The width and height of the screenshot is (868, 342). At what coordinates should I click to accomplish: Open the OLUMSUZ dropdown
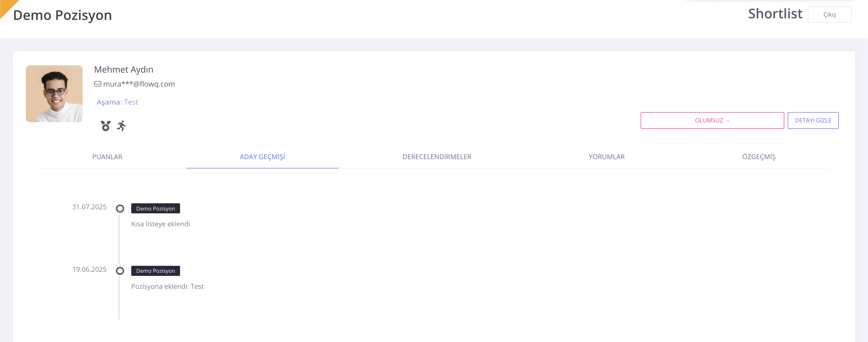click(x=712, y=120)
